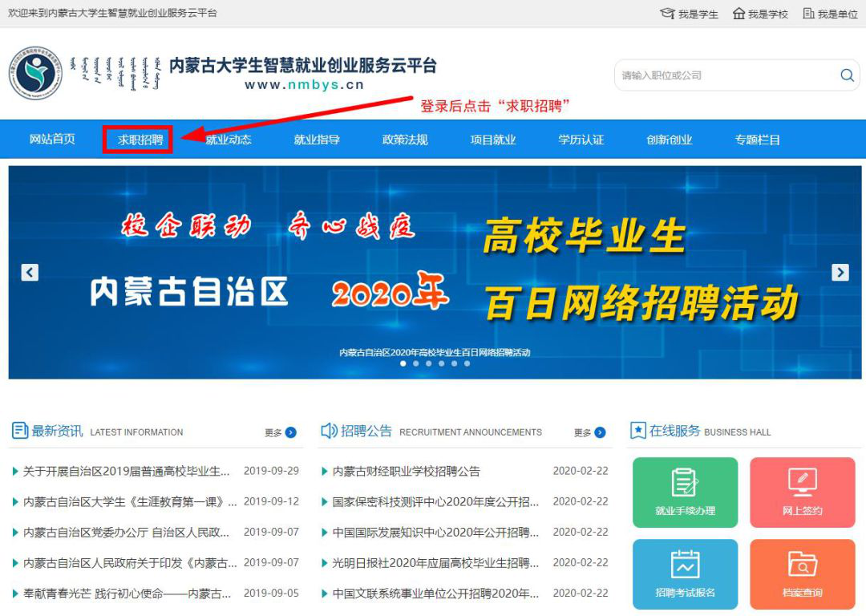Open 光明日报社2020年应届 recruitment link

coord(435,563)
